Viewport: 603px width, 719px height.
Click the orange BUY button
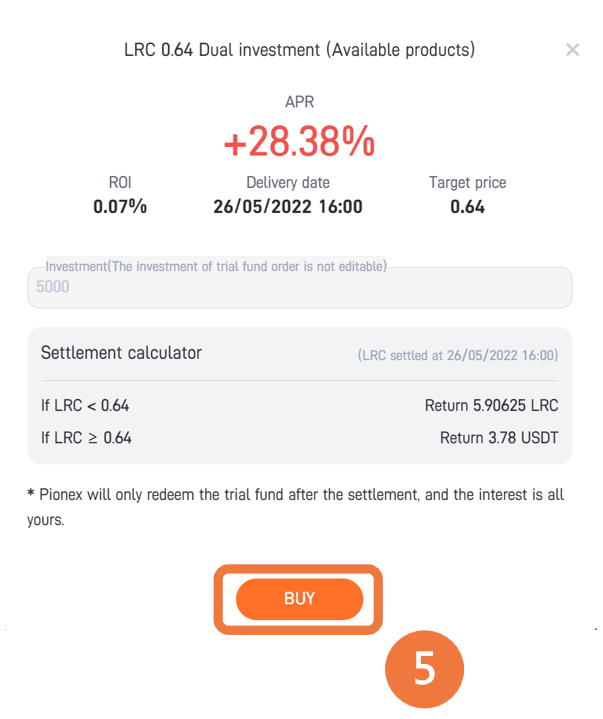pyautogui.click(x=299, y=599)
